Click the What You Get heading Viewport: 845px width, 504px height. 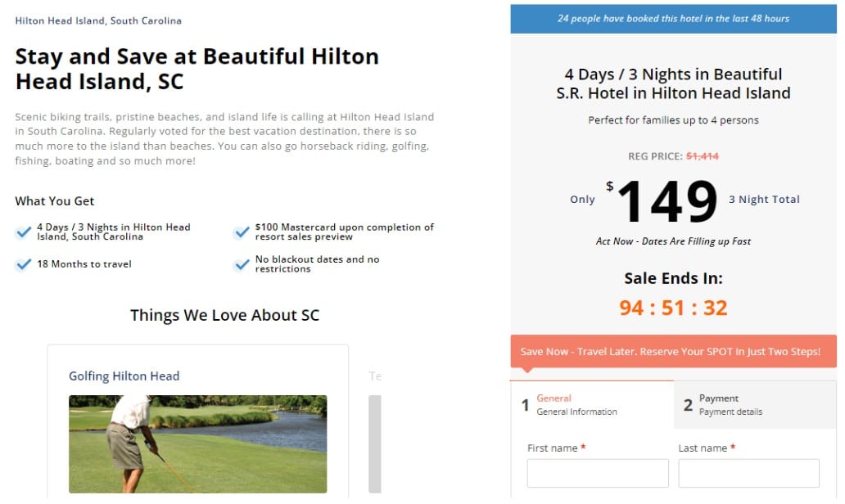pos(55,201)
